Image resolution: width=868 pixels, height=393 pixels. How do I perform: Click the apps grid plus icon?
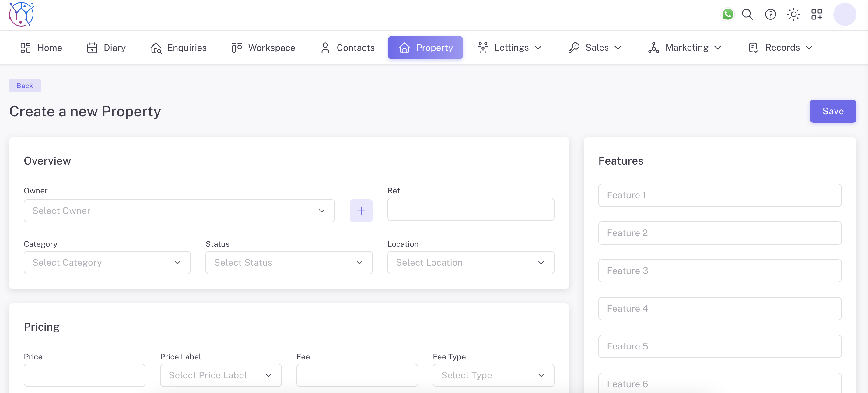(x=817, y=15)
